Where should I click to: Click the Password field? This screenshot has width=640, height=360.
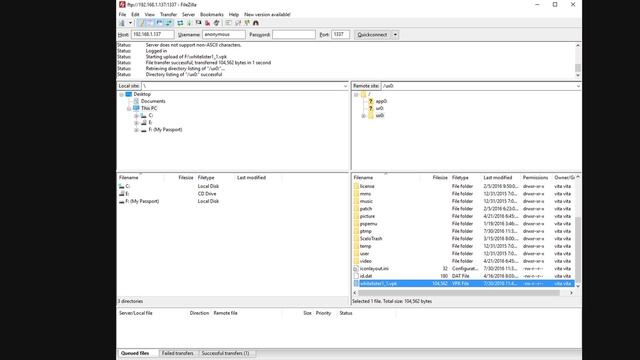click(294, 35)
